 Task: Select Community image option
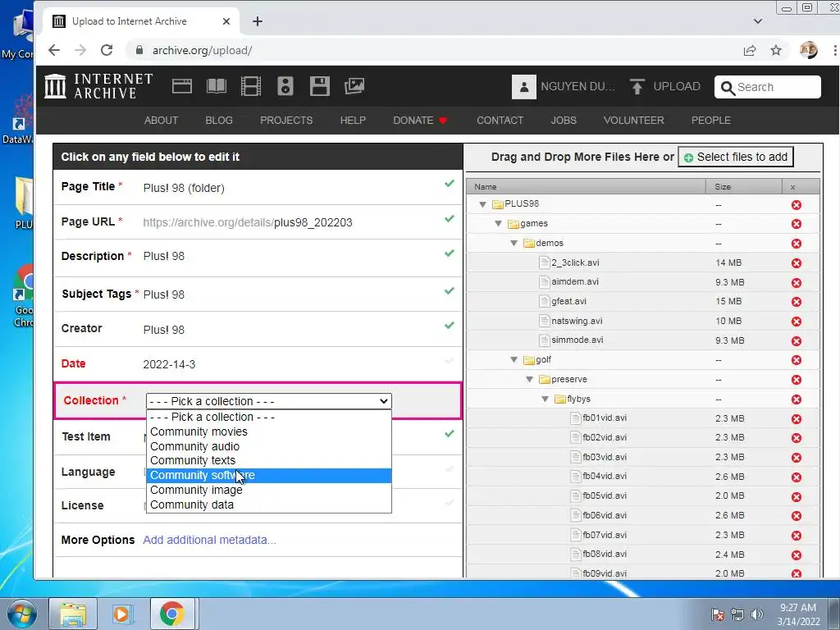(269, 491)
